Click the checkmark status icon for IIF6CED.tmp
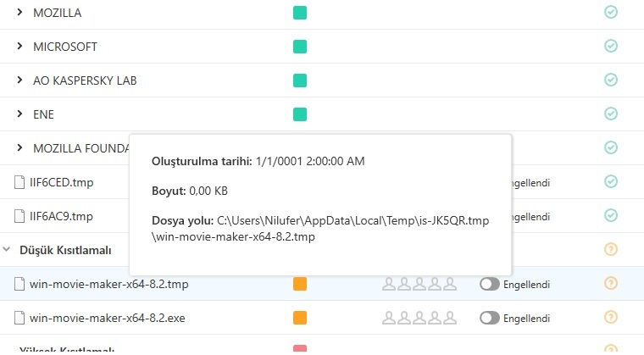The image size is (644, 355). coord(610,181)
